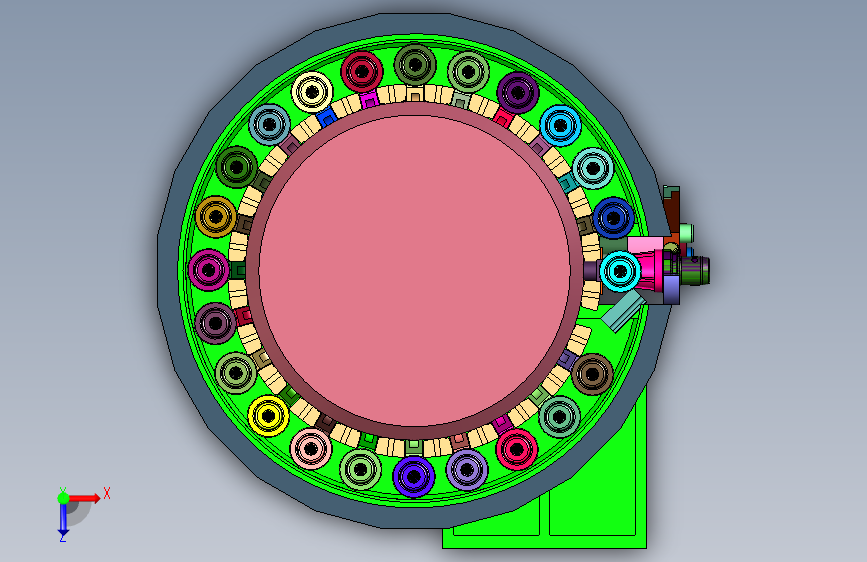Select the light green cylinder on the changer bracket
The width and height of the screenshot is (867, 562).
click(x=686, y=233)
